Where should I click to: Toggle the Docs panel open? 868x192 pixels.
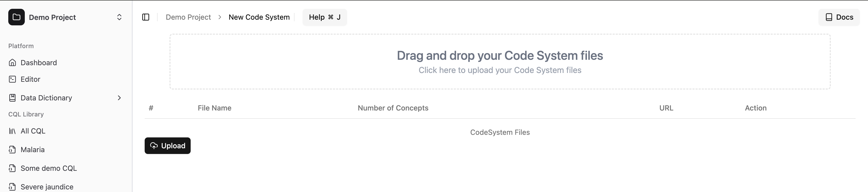[x=839, y=17]
